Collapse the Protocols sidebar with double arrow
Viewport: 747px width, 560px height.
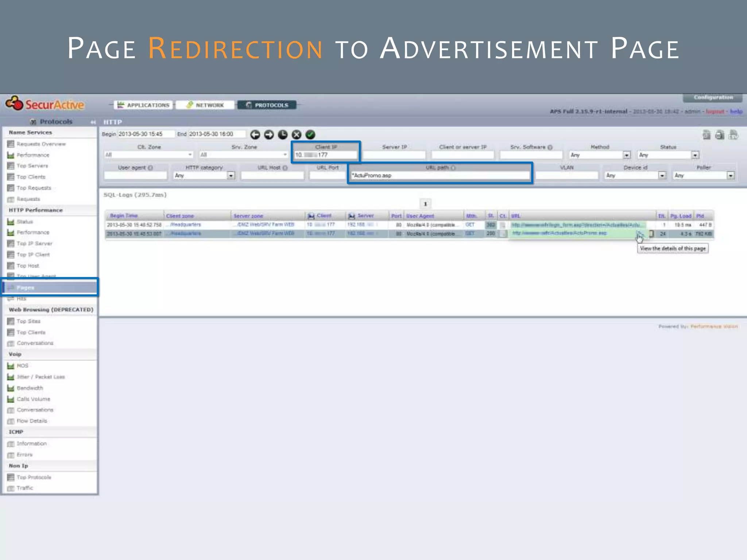coord(93,122)
